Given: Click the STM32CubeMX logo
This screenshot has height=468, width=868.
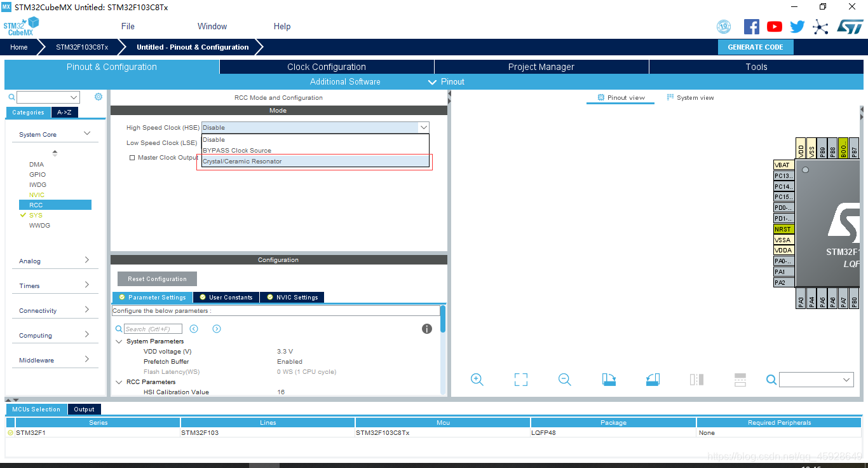Looking at the screenshot, I should click(21, 27).
